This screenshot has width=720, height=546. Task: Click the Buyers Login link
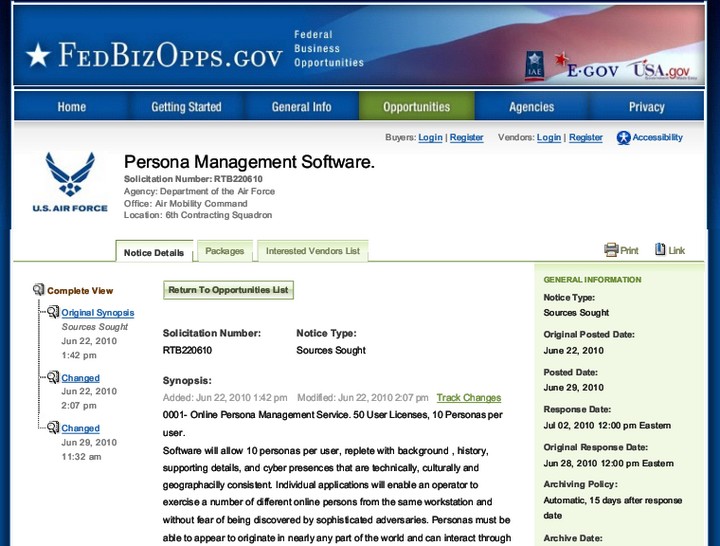430,137
